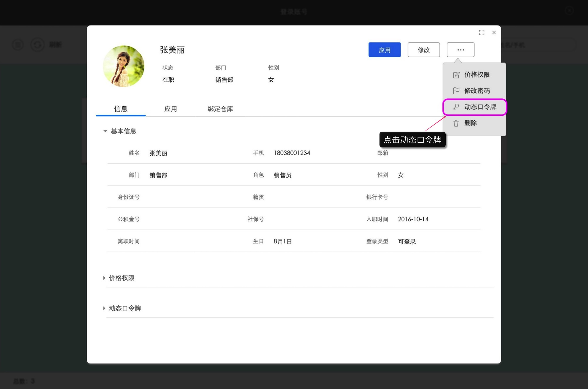Switch to the 应用 tab

[171, 109]
